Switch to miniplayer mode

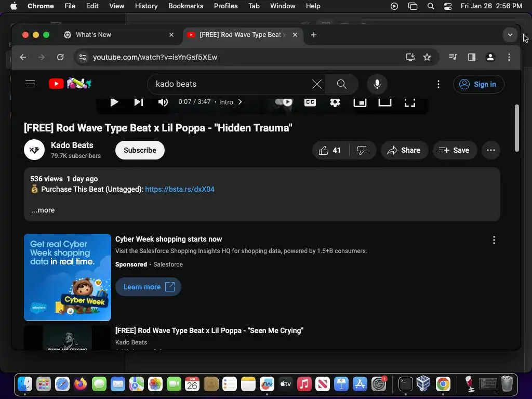[x=360, y=102]
